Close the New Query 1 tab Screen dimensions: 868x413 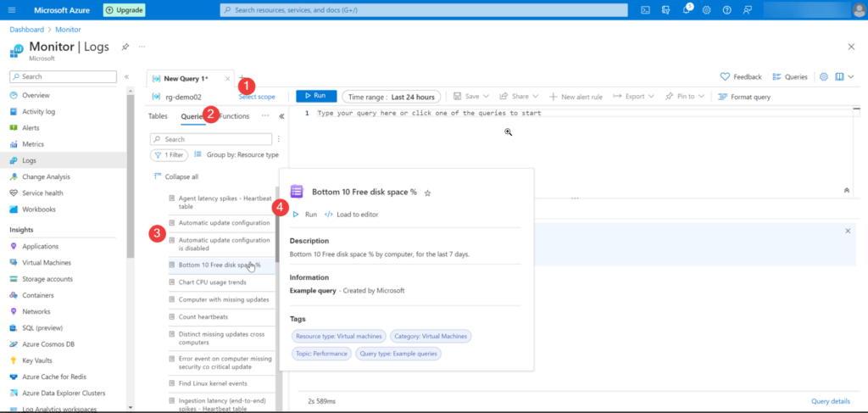pyautogui.click(x=227, y=79)
